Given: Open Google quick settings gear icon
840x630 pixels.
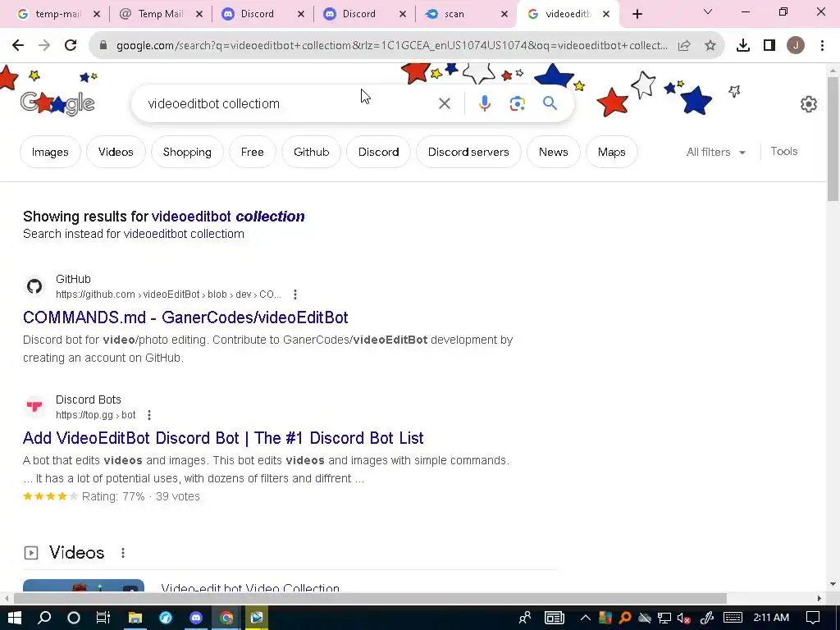Looking at the screenshot, I should click(x=808, y=104).
